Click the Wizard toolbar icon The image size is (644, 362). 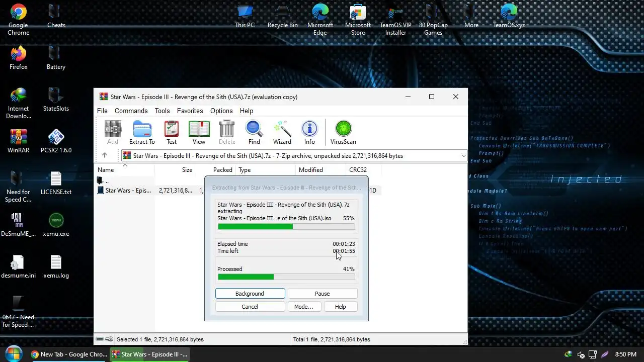[282, 133]
